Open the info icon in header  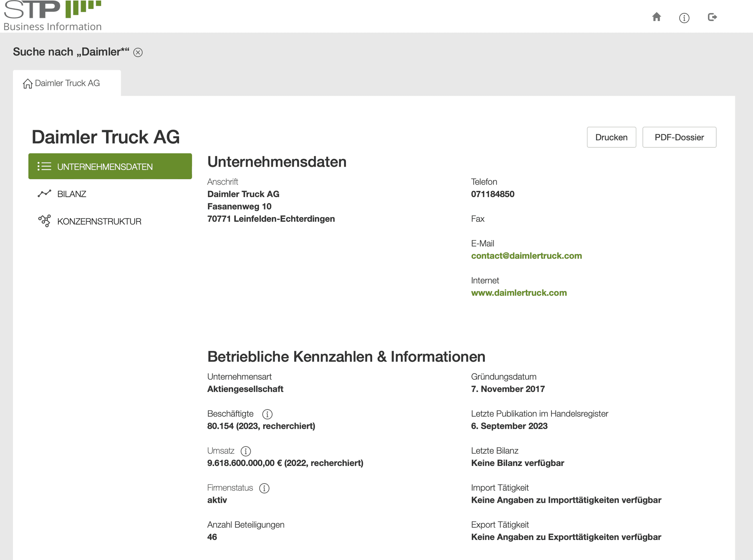point(684,18)
